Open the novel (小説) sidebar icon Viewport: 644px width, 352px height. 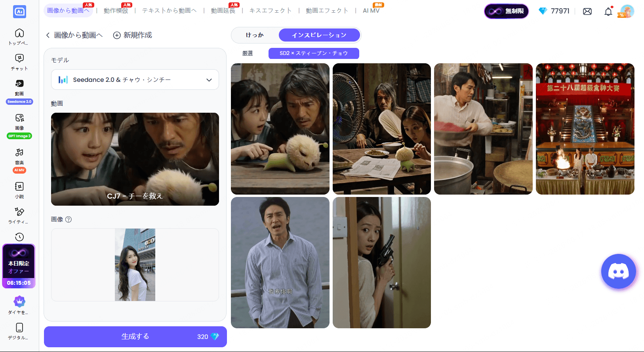tap(19, 186)
